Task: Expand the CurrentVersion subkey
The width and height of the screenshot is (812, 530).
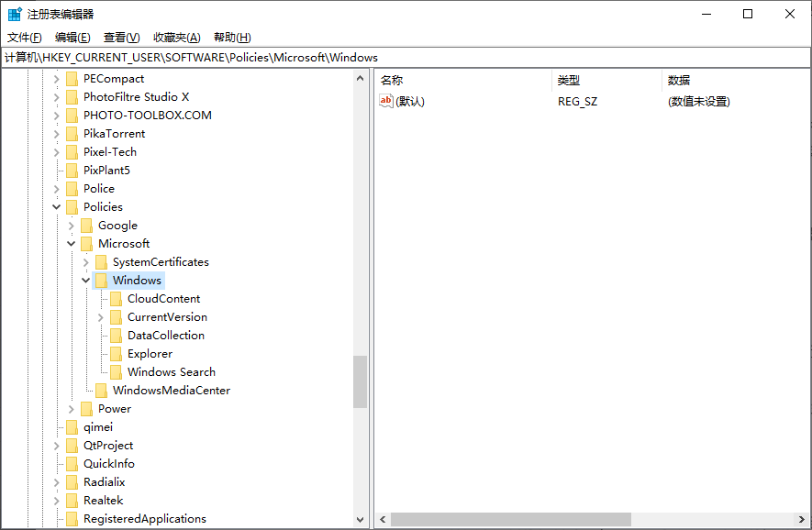Action: click(101, 316)
